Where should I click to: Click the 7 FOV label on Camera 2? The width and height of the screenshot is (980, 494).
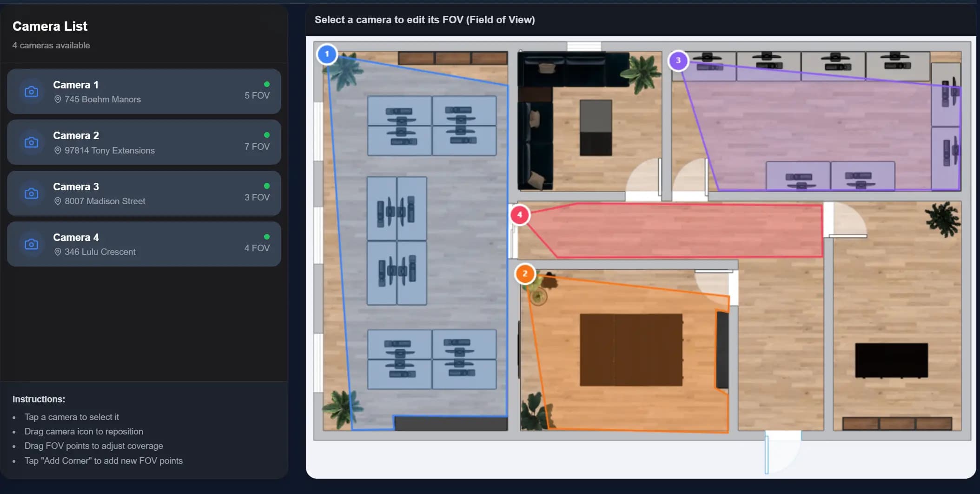click(x=257, y=146)
